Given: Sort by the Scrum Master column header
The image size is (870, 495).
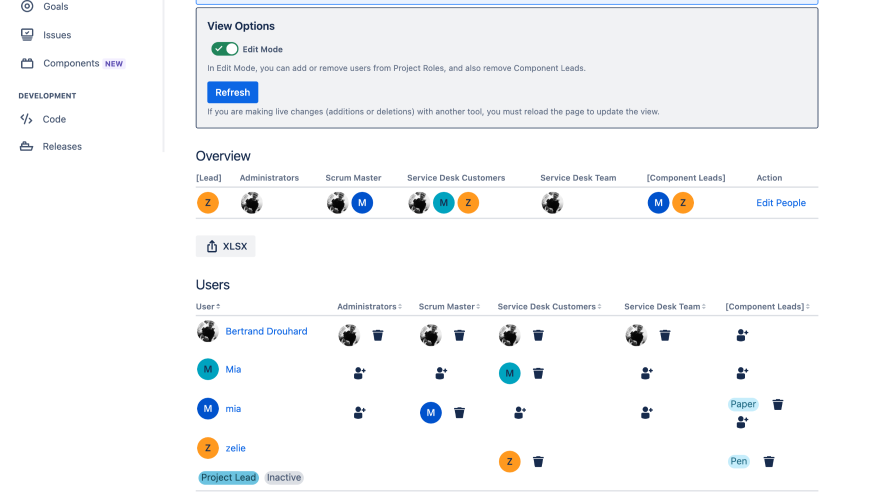Looking at the screenshot, I should point(449,306).
